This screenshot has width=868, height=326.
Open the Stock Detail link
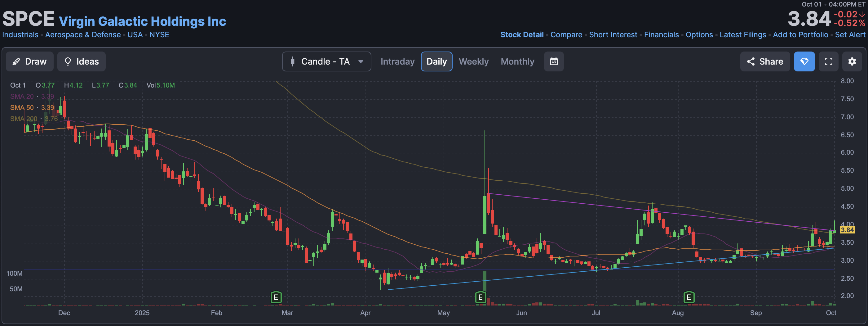[x=522, y=35]
